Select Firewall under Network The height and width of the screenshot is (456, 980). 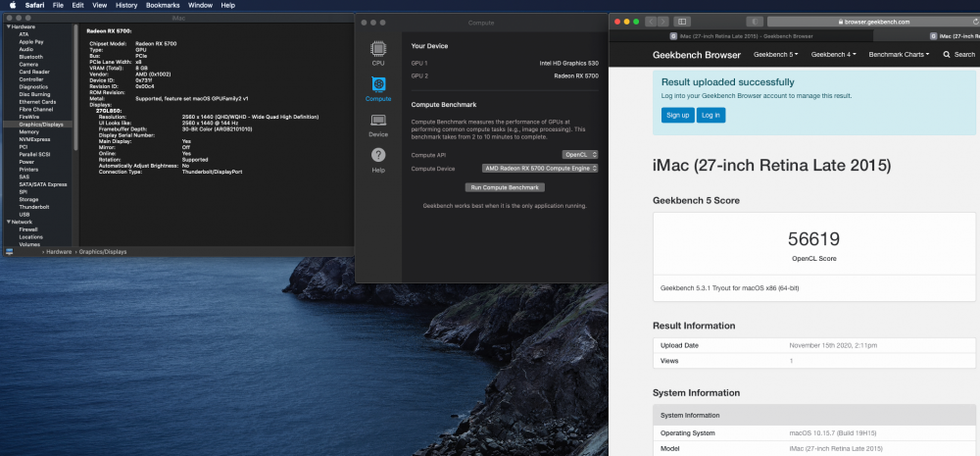point(28,229)
